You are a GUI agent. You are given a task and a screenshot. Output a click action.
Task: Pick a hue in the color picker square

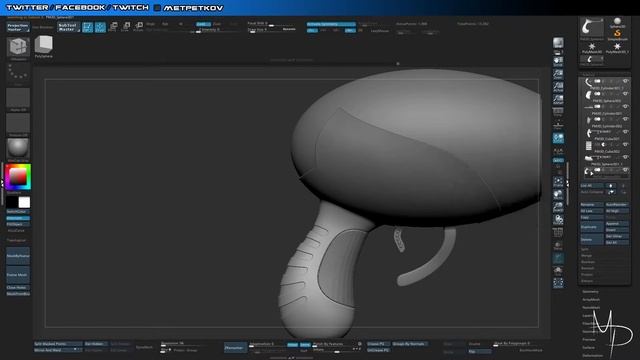[18, 176]
